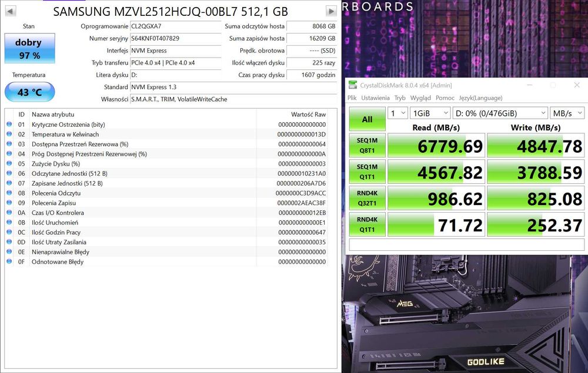Click the 'dobry 97 %' health status button
Image resolution: width=588 pixels, height=373 pixels.
point(29,48)
